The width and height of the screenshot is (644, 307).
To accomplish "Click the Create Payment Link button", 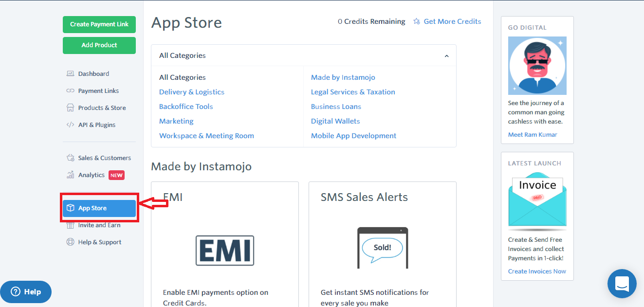I will point(99,24).
